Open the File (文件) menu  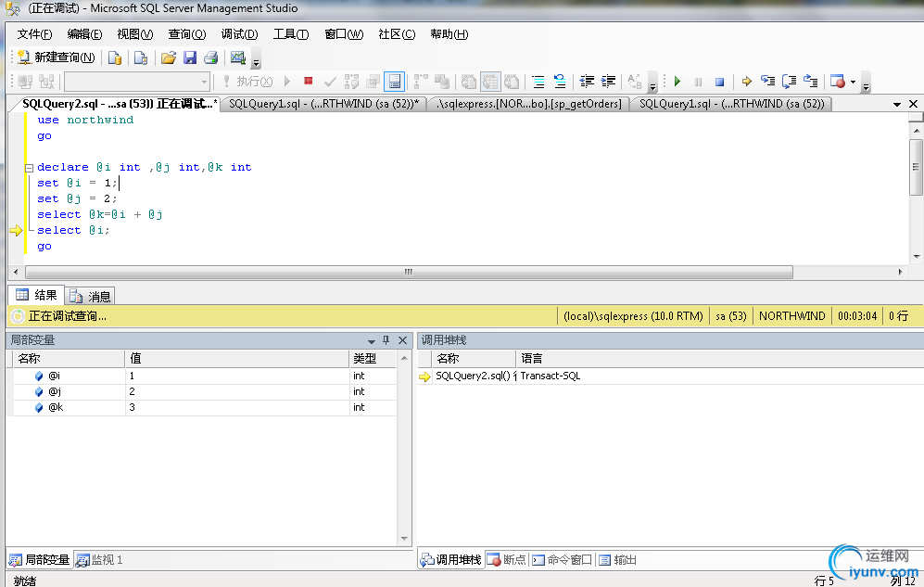pyautogui.click(x=34, y=34)
